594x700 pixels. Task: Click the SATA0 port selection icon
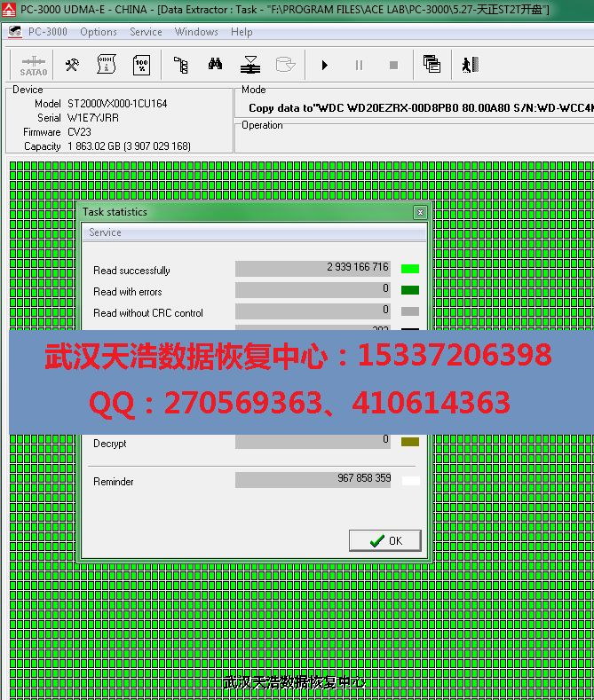click(x=34, y=66)
